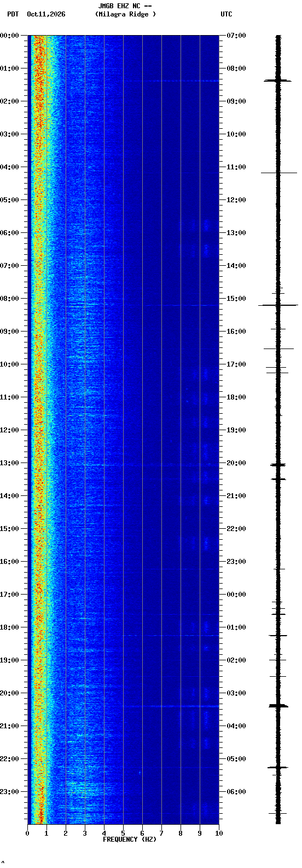The image size is (302, 868).
Task: Click the '16:00' PDT time label
Action: 9,562
